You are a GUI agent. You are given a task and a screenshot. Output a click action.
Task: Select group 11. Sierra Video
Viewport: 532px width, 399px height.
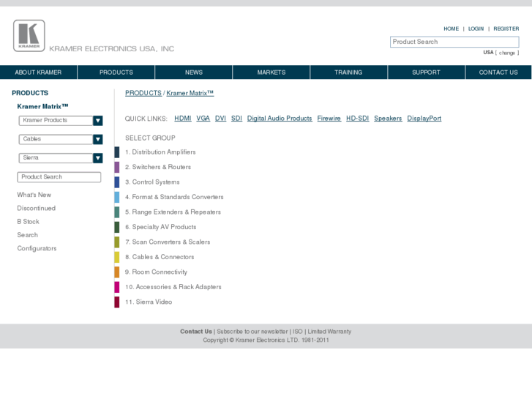coord(149,302)
